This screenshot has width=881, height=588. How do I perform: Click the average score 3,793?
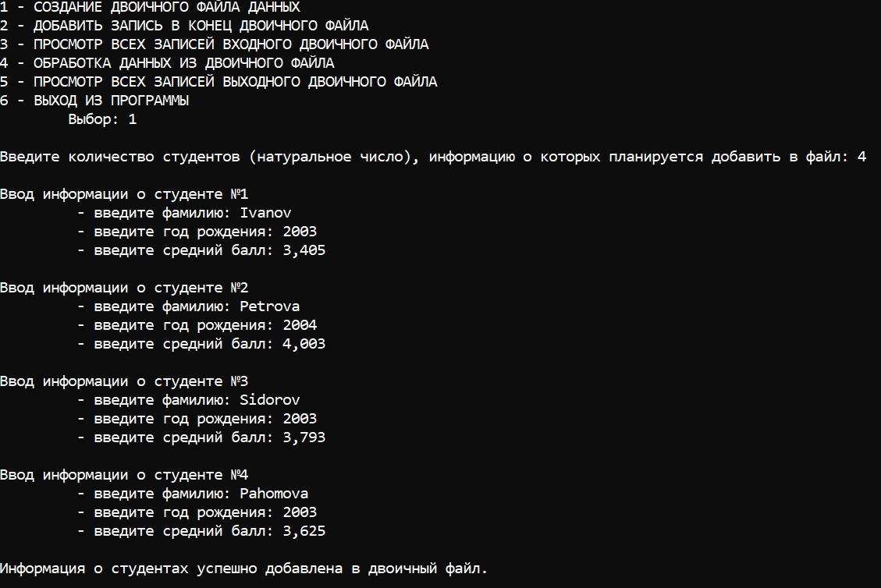304,437
